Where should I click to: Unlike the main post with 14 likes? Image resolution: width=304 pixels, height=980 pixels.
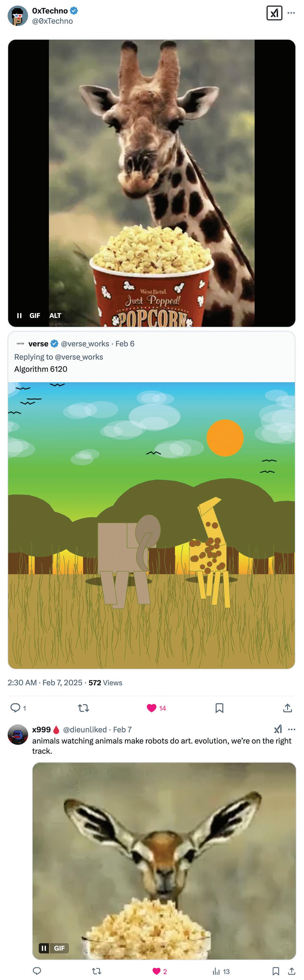click(x=151, y=708)
